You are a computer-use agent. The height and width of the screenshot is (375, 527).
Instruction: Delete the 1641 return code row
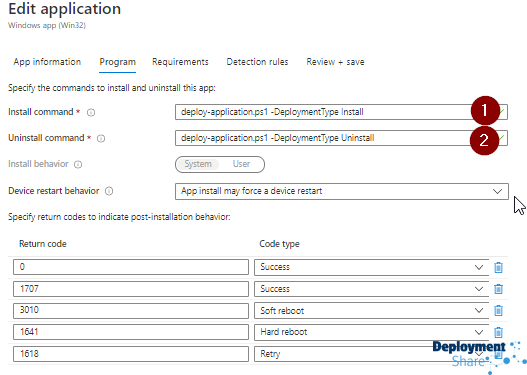click(x=498, y=332)
